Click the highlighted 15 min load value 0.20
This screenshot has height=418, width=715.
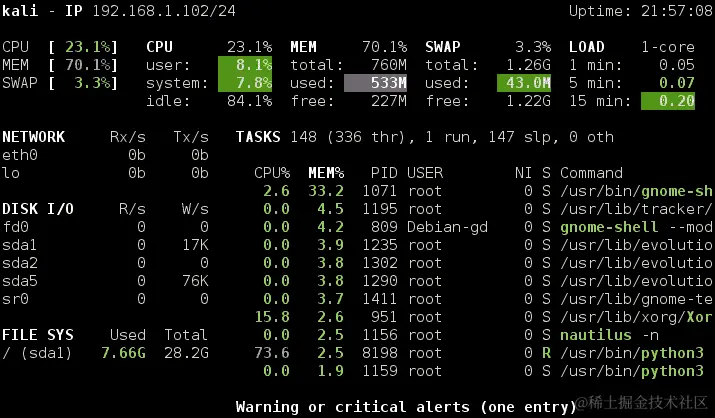click(668, 101)
